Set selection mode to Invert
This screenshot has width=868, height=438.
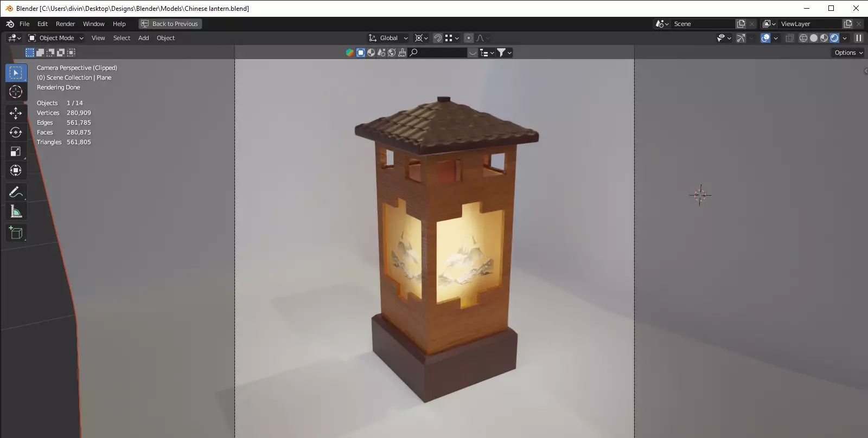point(61,53)
